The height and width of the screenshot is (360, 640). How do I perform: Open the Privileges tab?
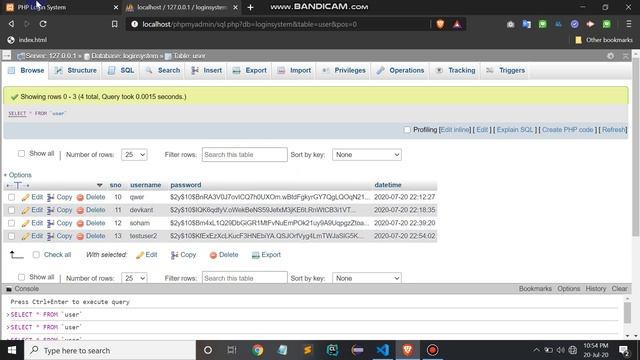click(x=344, y=71)
